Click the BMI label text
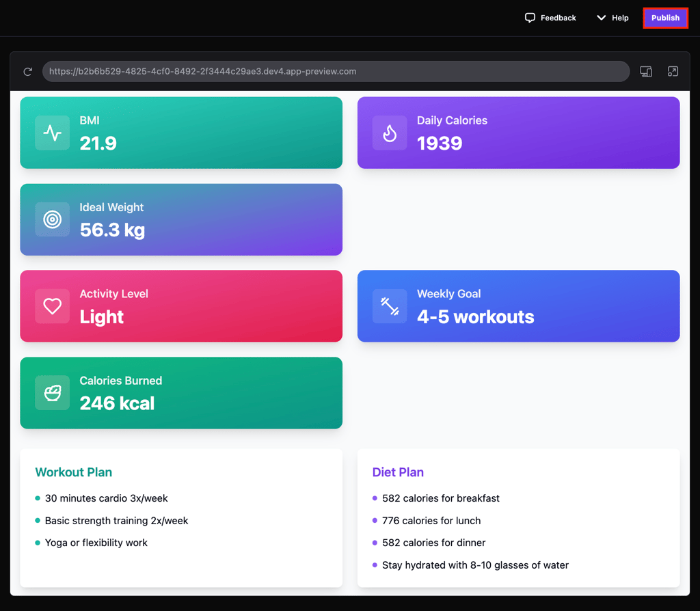This screenshot has width=700, height=611. (x=90, y=120)
